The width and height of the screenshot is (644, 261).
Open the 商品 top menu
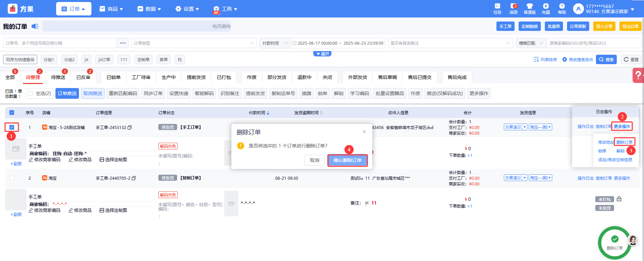click(112, 9)
